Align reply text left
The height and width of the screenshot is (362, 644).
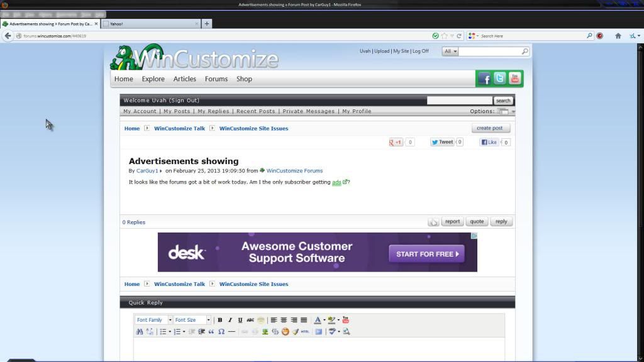[274, 320]
